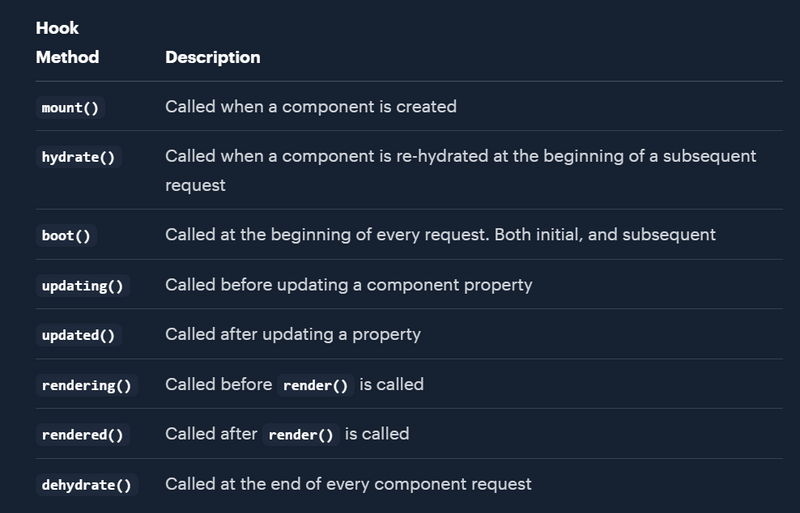Click the words "Called before" beside rendering()
800x513 pixels.
tap(219, 384)
